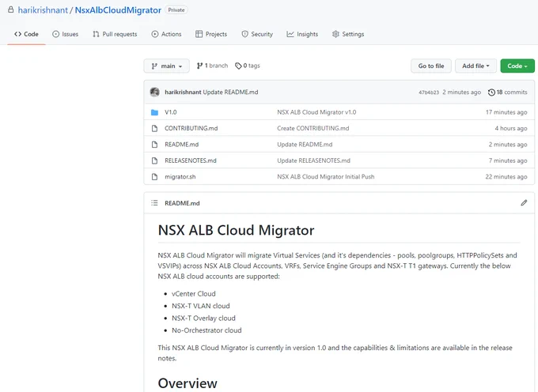Open commit hash 47b4b23
Image resolution: width=538 pixels, height=392 pixels.
pyautogui.click(x=429, y=92)
